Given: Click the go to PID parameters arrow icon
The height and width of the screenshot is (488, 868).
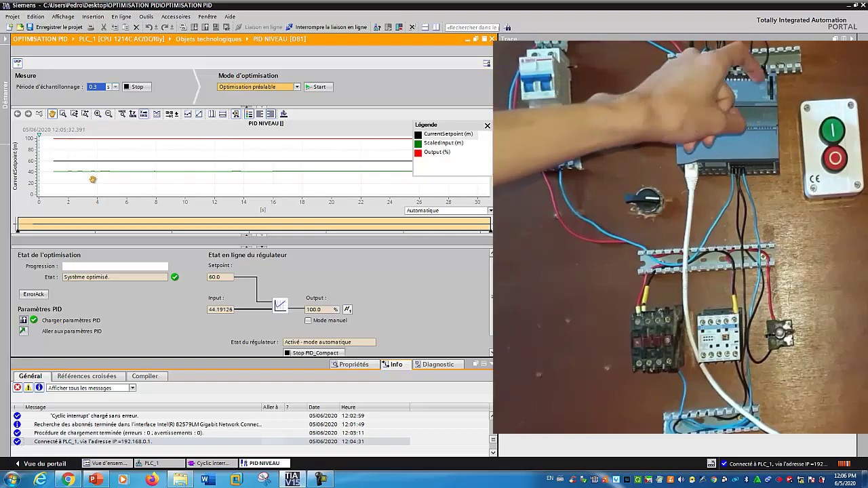Looking at the screenshot, I should coord(24,331).
